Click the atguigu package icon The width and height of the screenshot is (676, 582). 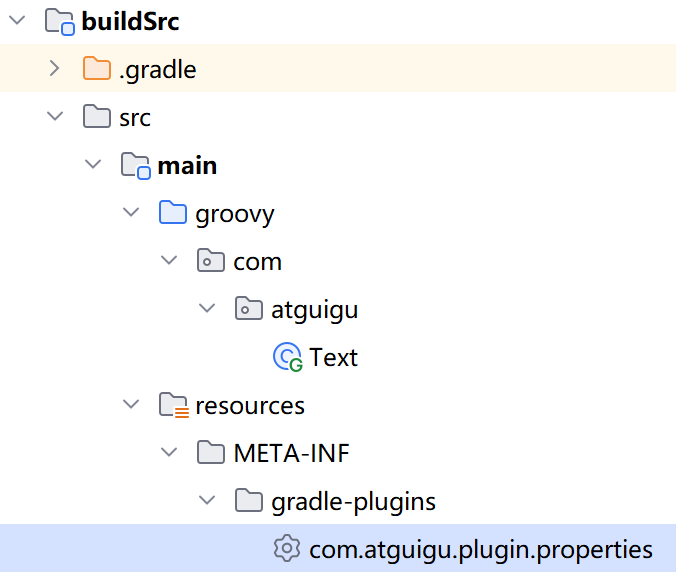(249, 309)
